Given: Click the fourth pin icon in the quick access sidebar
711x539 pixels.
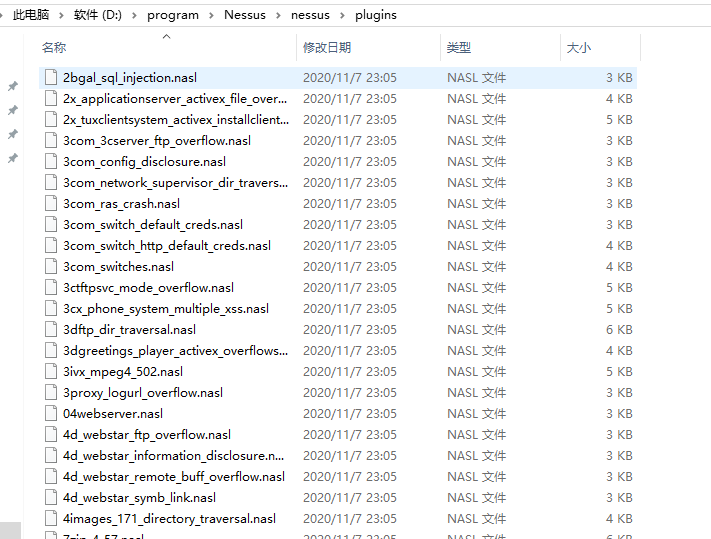Looking at the screenshot, I should tap(13, 158).
